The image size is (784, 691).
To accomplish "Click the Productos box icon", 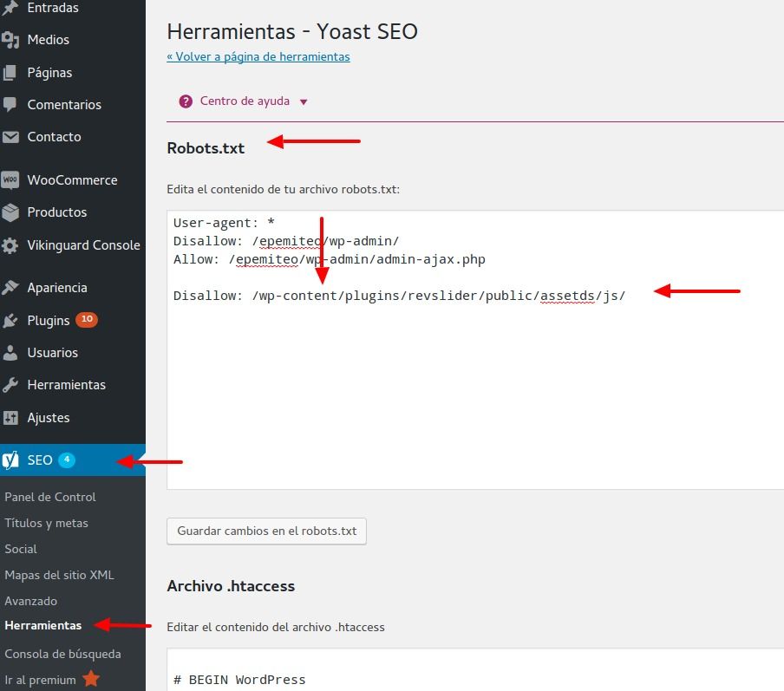I will [x=10, y=212].
